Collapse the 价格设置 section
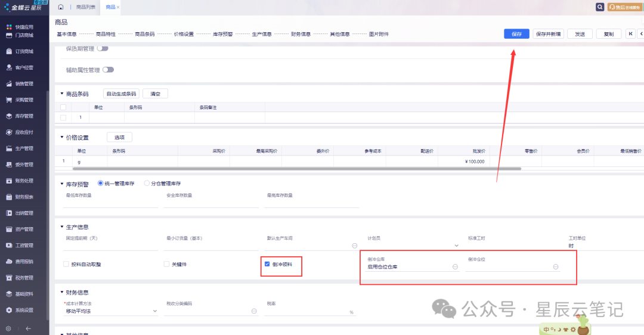This screenshot has width=644, height=335. (62, 138)
